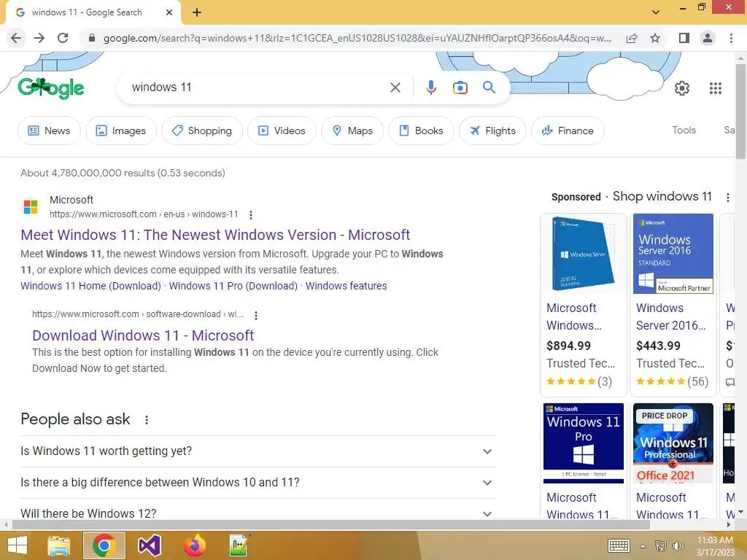Close the Google Search tab
This screenshot has width=747, height=560.
(x=169, y=12)
